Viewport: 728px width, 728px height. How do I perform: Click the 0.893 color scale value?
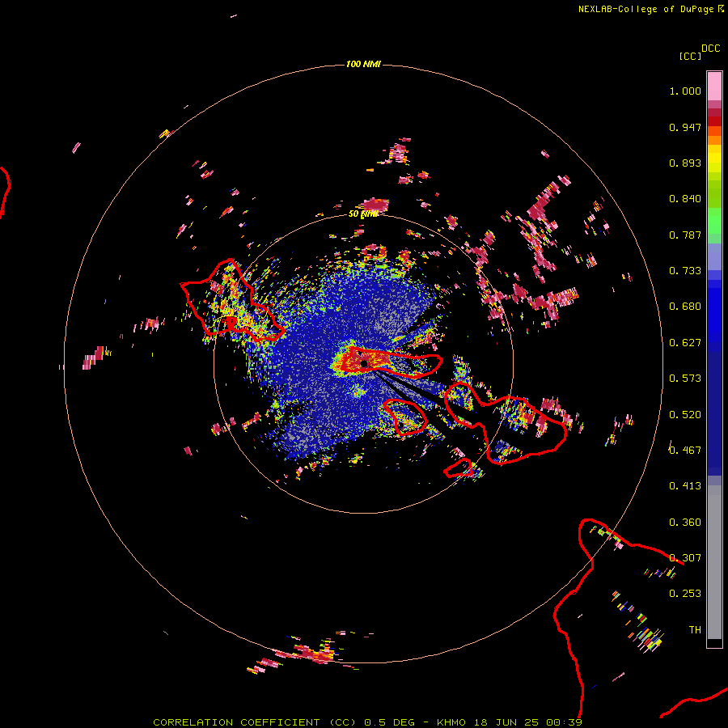(685, 163)
